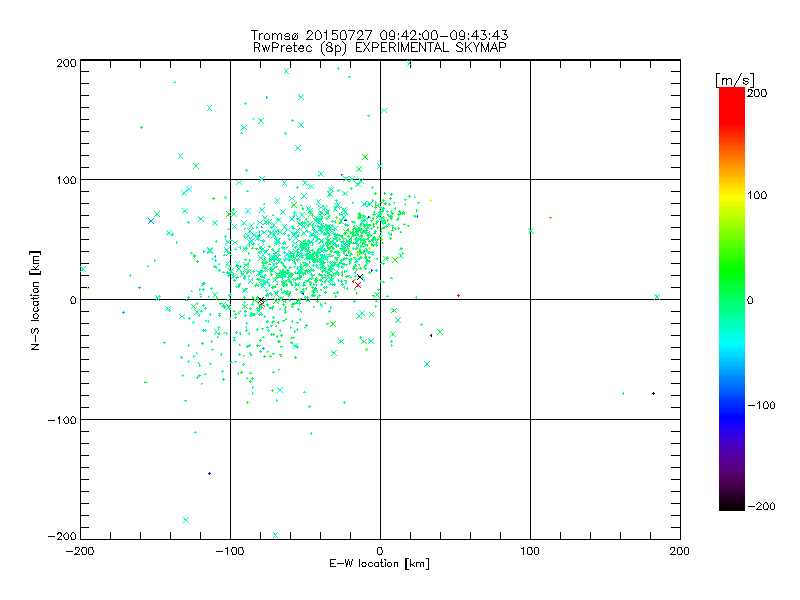Click the -200 tick label on the N-S axis
The width and height of the screenshot is (800, 600).
click(x=62, y=536)
